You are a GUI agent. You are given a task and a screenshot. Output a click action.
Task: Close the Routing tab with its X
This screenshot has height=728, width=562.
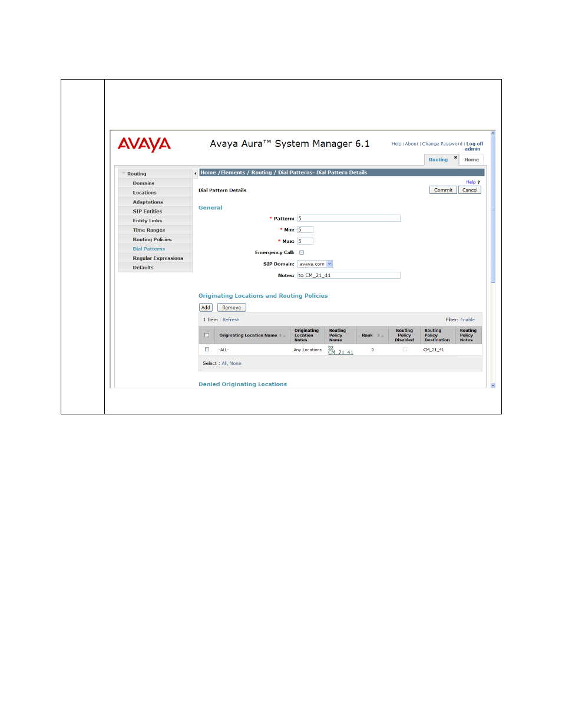coord(455,157)
